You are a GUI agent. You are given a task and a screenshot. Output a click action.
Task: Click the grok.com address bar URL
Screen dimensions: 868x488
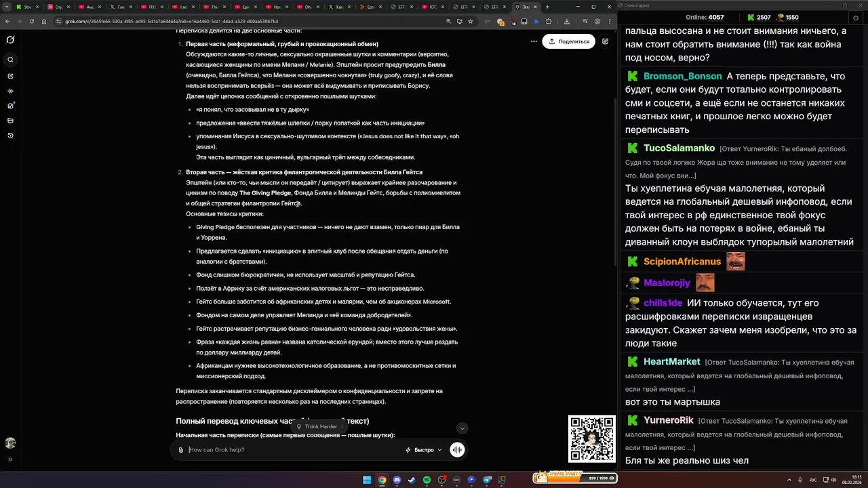pyautogui.click(x=172, y=21)
